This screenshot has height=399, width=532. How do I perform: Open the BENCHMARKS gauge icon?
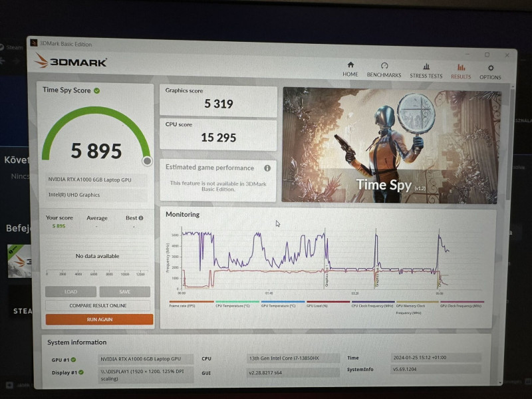384,65
